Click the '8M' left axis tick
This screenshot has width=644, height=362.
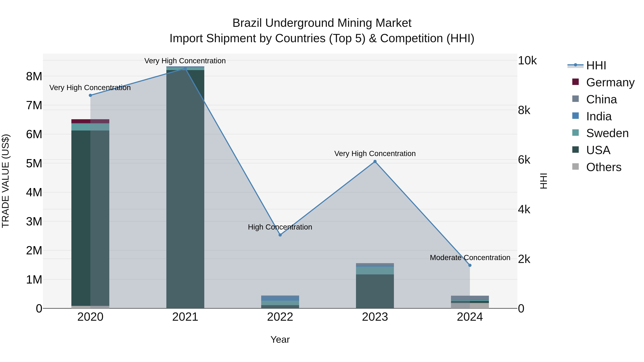tap(34, 76)
